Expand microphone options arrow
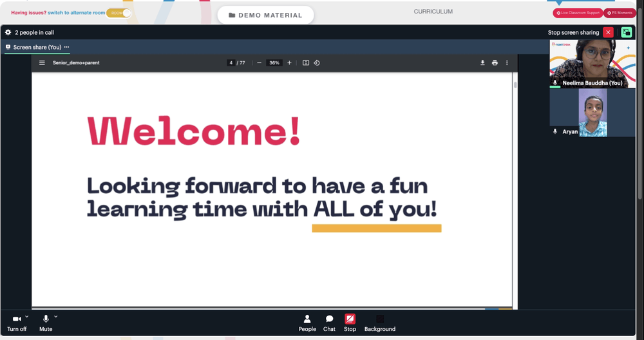Viewport: 644px width, 340px height. tap(56, 317)
